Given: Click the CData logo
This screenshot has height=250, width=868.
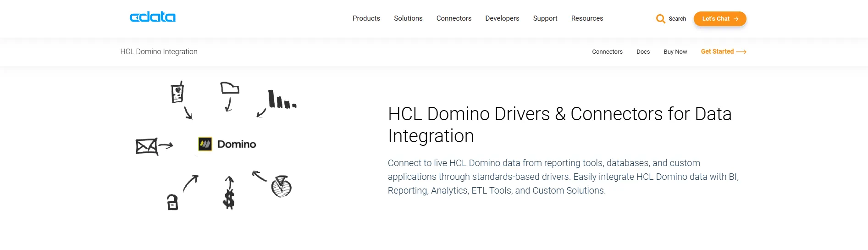Looking at the screenshot, I should (x=153, y=17).
